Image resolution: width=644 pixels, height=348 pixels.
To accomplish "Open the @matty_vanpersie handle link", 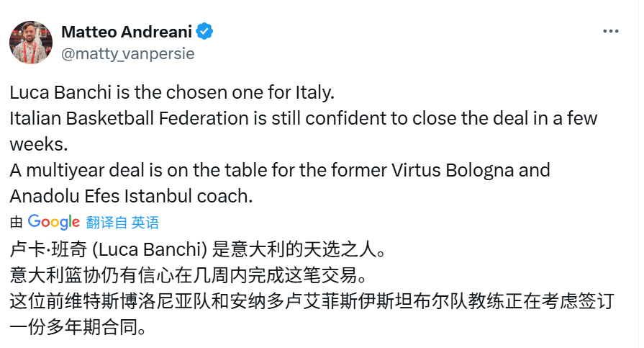I will coord(128,53).
